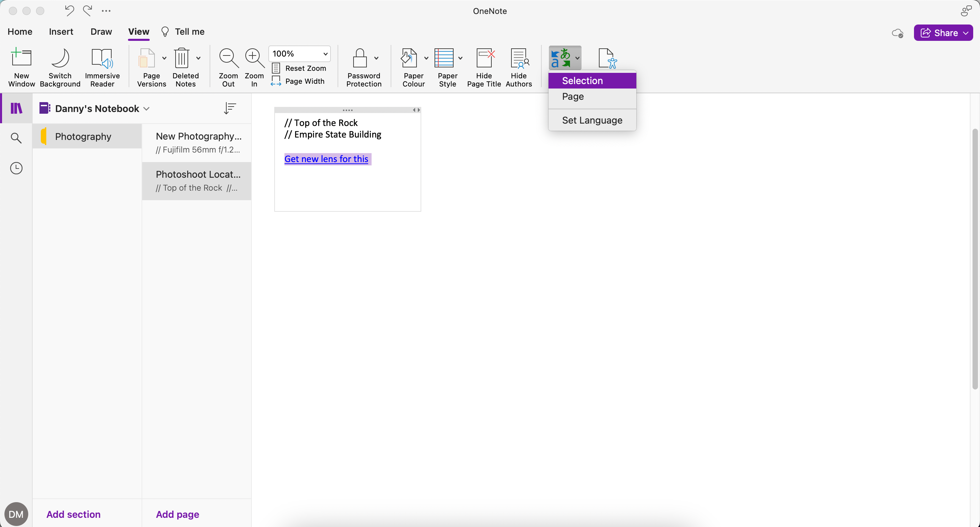This screenshot has width=980, height=527.
Task: Open a New Window
Action: point(21,67)
